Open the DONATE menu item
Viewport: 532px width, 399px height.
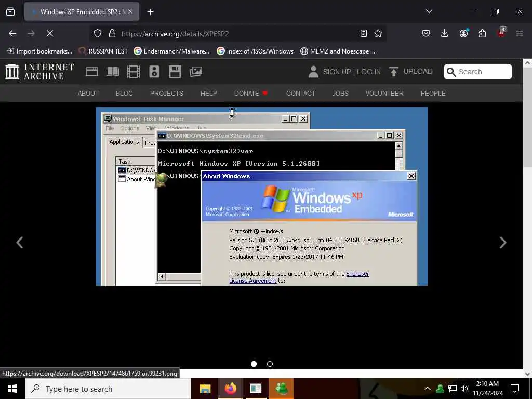[x=251, y=94]
